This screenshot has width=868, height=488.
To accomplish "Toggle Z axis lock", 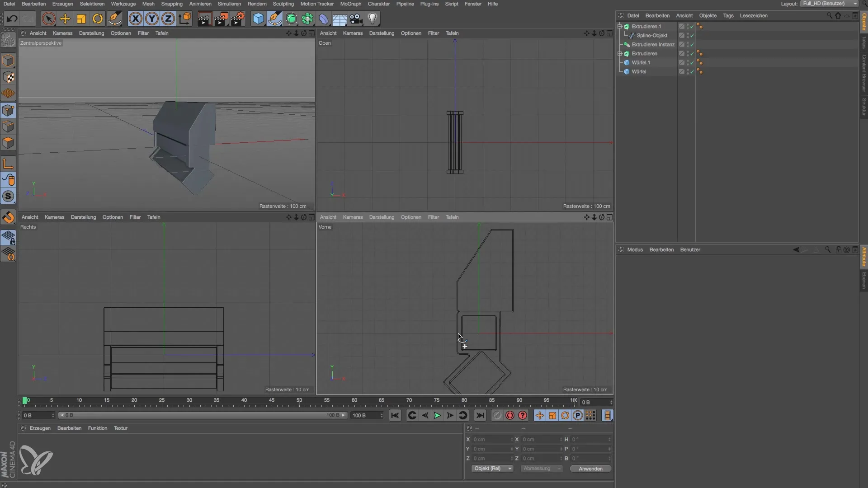I will (168, 19).
